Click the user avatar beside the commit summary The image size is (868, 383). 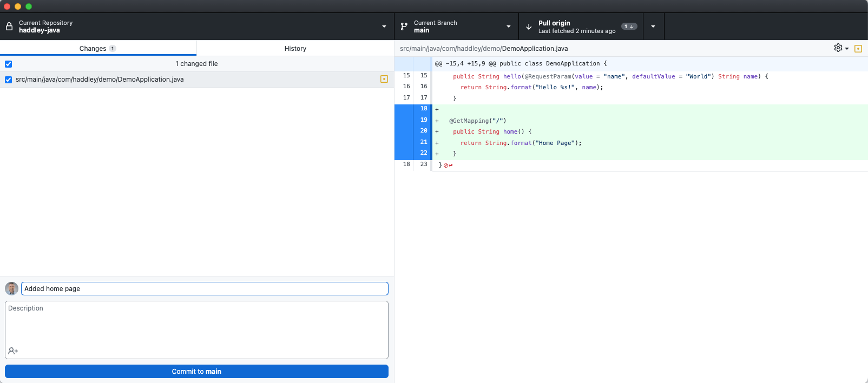[x=11, y=289]
